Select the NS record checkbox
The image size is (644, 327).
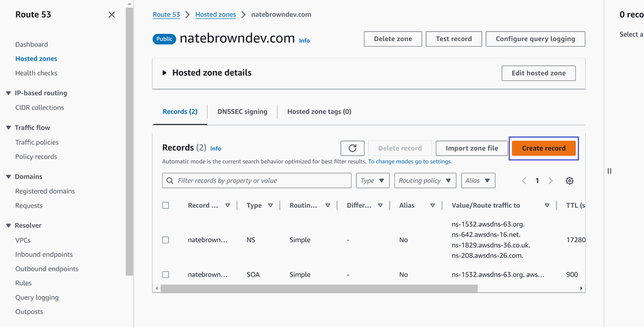click(165, 240)
